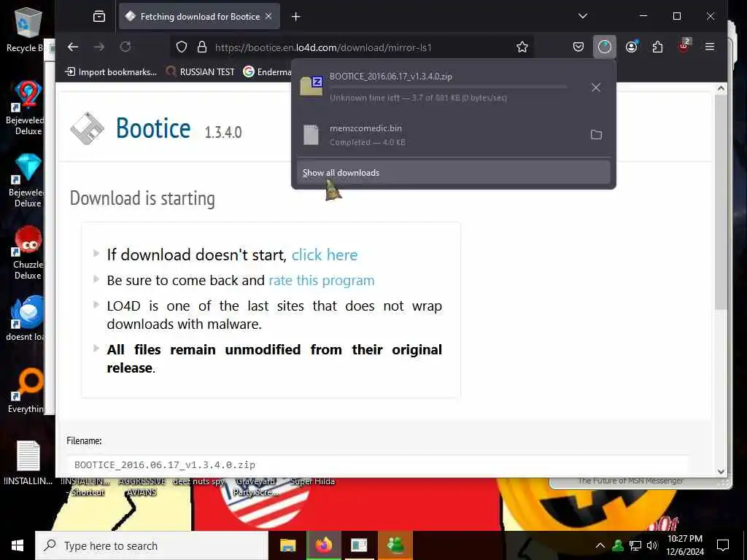747x560 pixels.
Task: Click the filename text box on page
Action: point(377,464)
